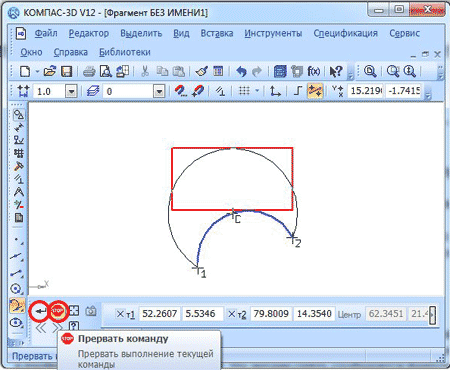Open the Вид menu
Screen dimensions: 450x370
181,33
